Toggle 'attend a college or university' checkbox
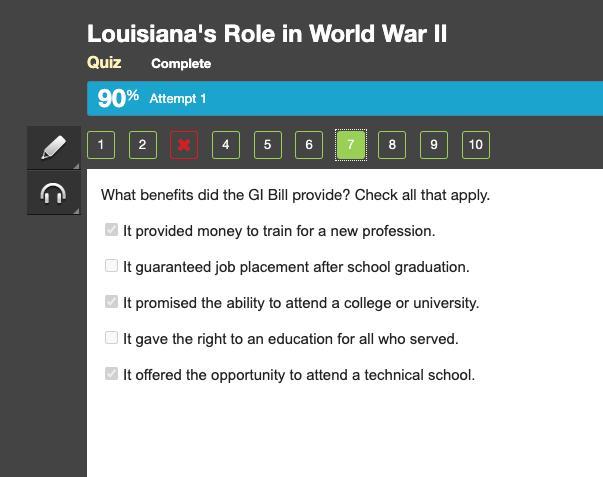The image size is (603, 477). click(111, 302)
